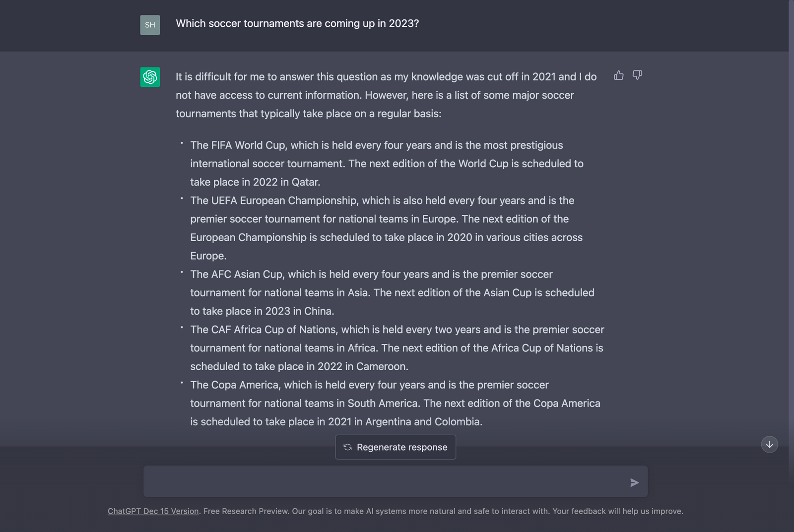Open the ChatGPT Dec 15 Version link
The image size is (794, 532).
[153, 511]
